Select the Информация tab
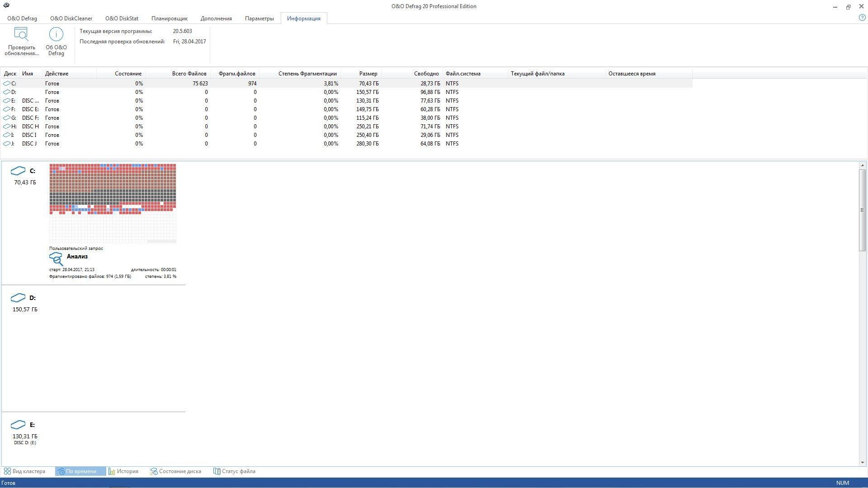Viewport: 868px width, 488px height. pyautogui.click(x=304, y=19)
